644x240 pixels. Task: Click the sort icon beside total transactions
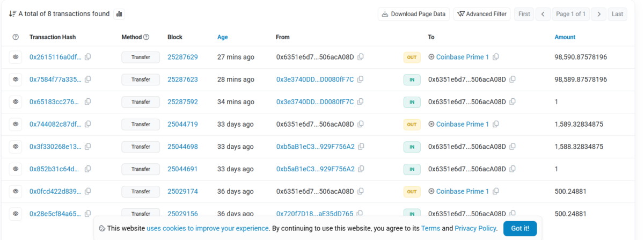tap(12, 14)
